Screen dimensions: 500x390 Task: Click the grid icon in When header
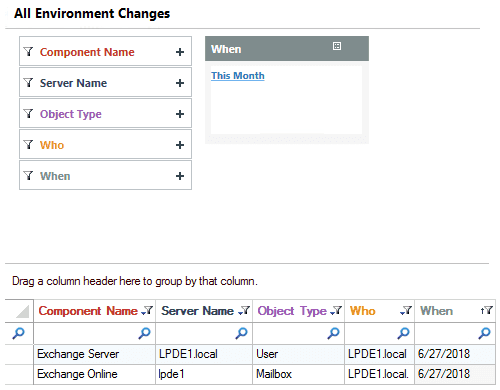point(337,46)
